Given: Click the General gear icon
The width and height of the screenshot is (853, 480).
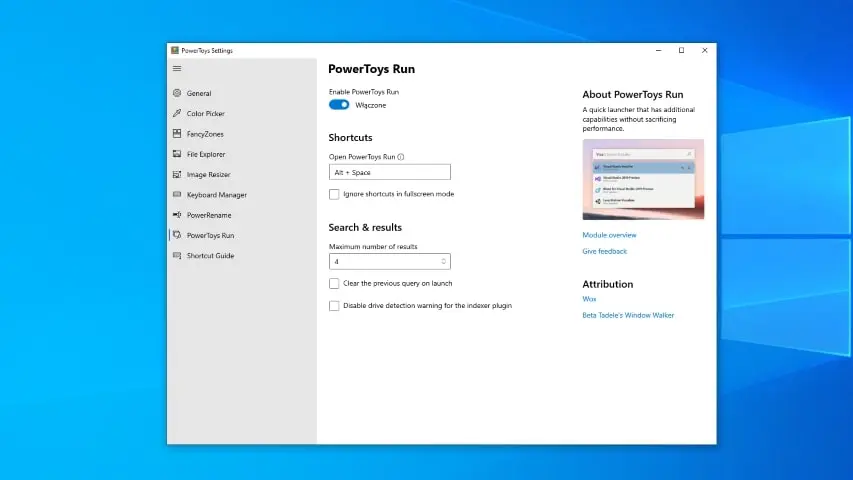Looking at the screenshot, I should [x=177, y=94].
